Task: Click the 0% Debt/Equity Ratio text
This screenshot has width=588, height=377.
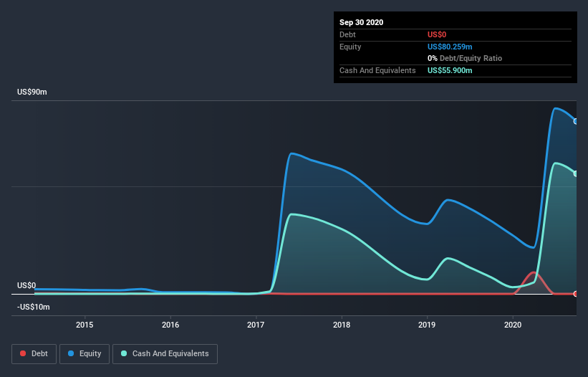Action: pos(465,59)
